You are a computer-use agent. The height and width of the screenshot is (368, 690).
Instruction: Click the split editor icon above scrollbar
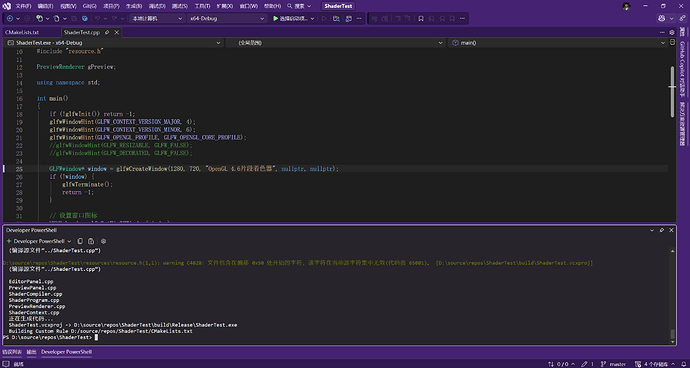pyautogui.click(x=672, y=43)
